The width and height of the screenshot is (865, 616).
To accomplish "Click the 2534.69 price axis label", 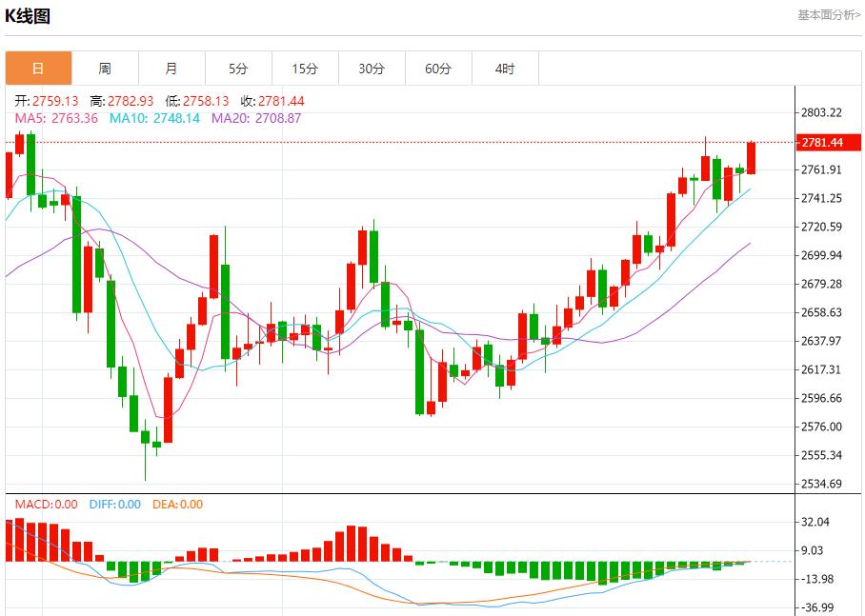I will pos(821,484).
